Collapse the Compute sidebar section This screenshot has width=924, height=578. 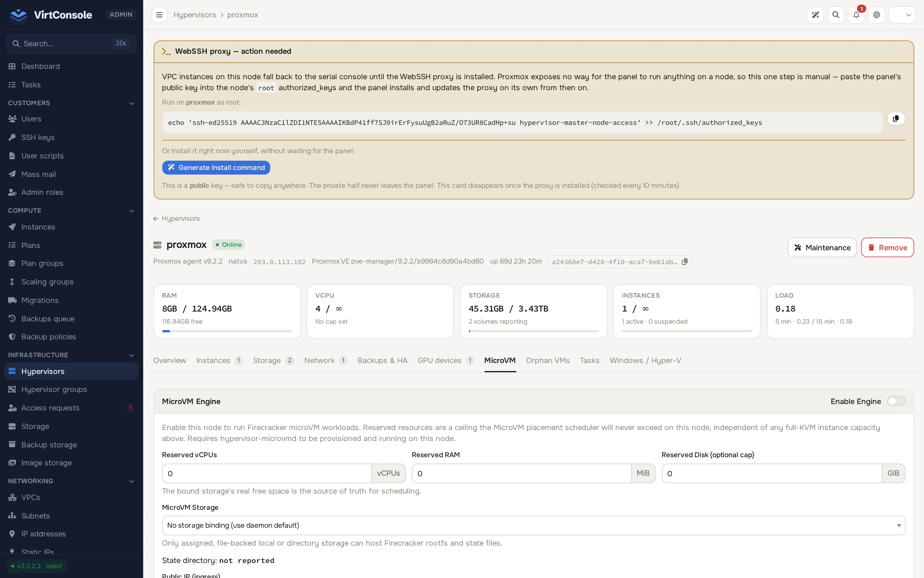(71, 210)
